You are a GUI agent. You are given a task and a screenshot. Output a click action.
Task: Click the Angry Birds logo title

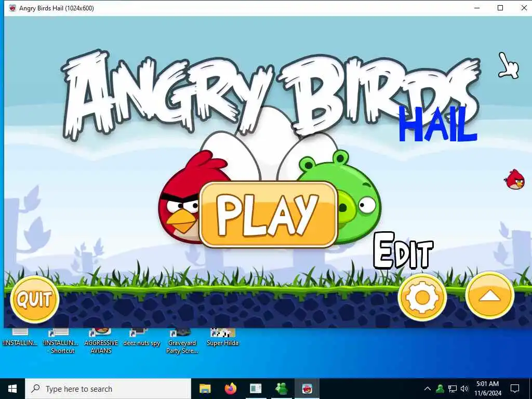point(270,95)
